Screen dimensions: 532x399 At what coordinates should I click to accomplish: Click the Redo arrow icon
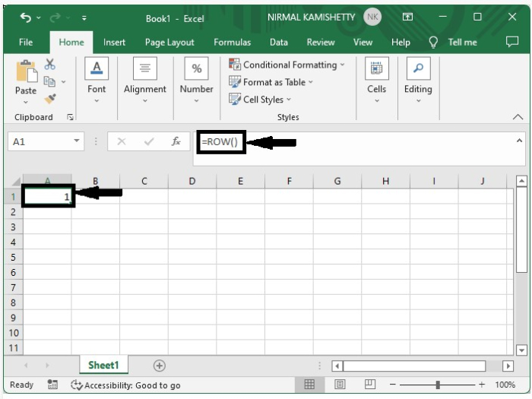point(55,17)
